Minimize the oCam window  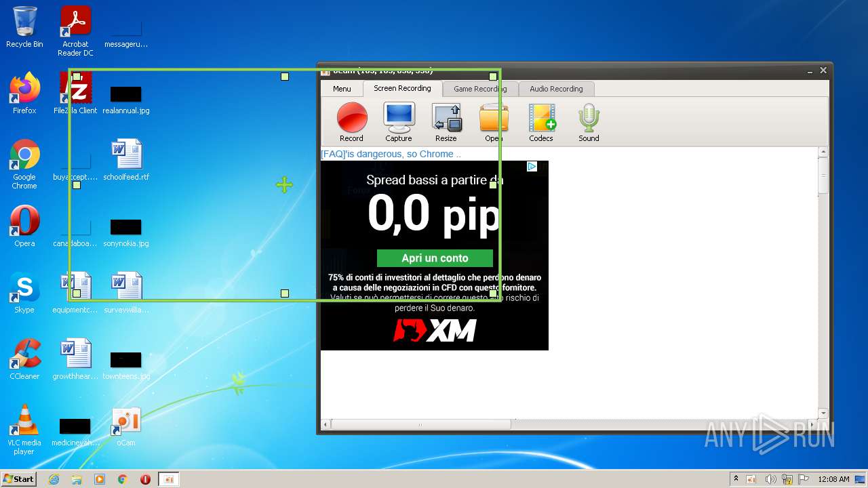click(810, 70)
